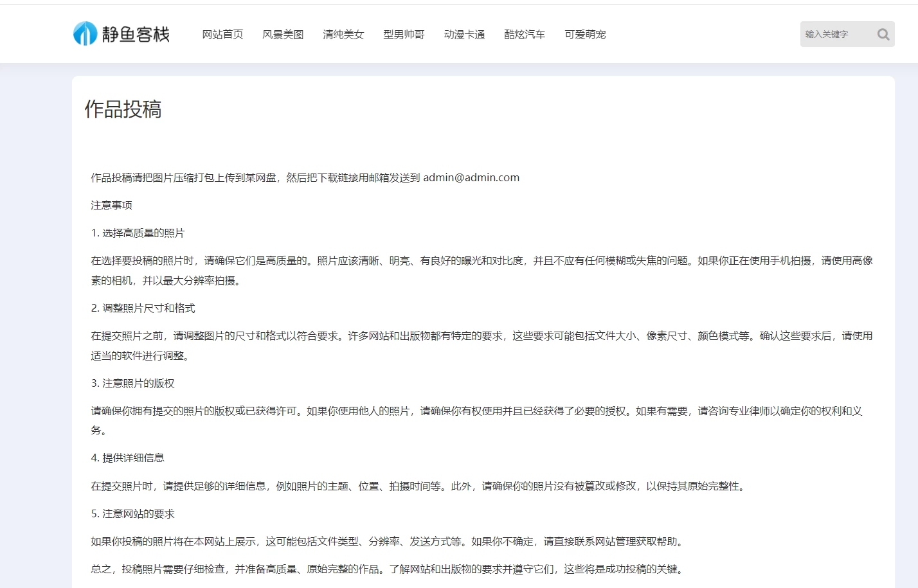Click the 注意事项 subheading text

point(111,206)
